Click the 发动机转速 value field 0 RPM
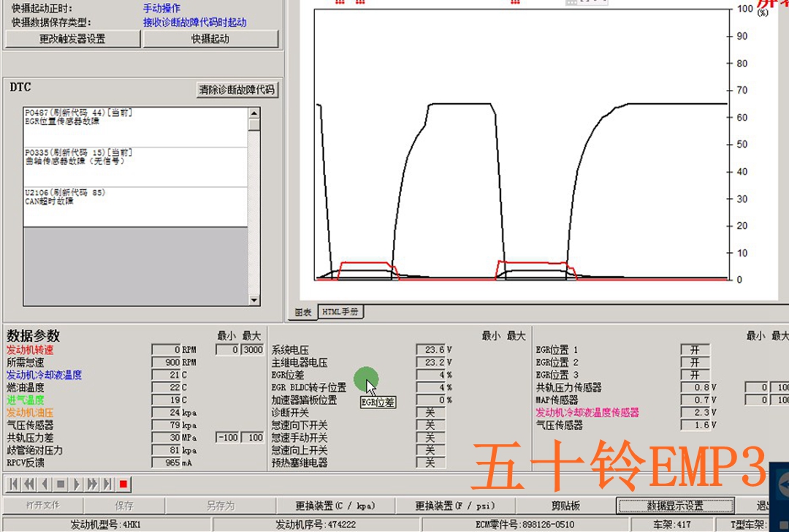The image size is (789, 532). (166, 350)
